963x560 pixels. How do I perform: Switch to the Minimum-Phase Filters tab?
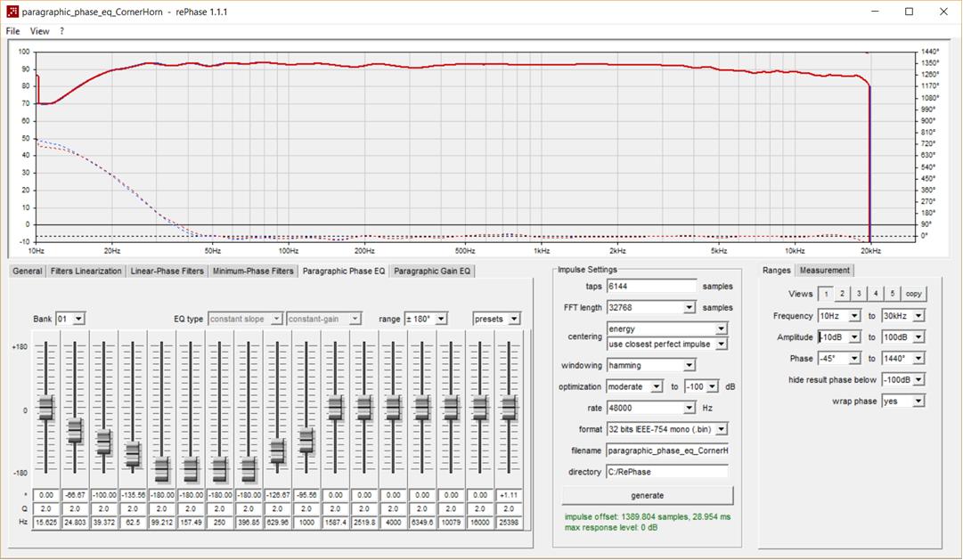tap(253, 271)
